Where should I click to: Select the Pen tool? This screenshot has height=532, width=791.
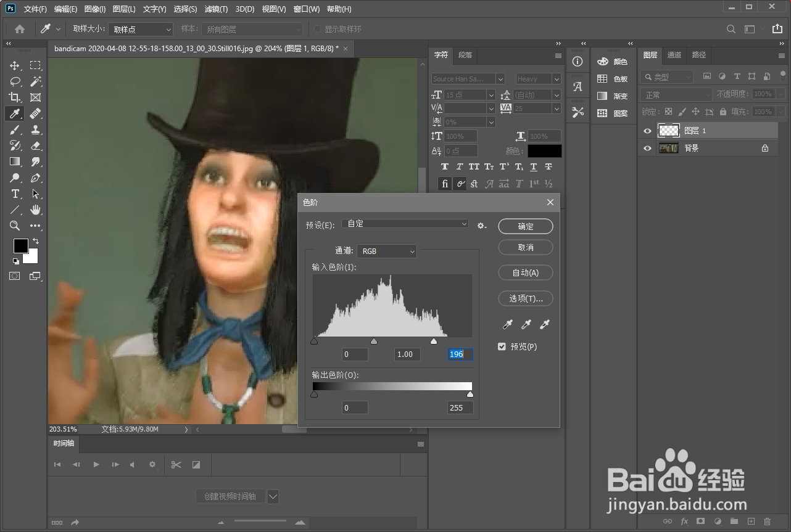click(36, 178)
